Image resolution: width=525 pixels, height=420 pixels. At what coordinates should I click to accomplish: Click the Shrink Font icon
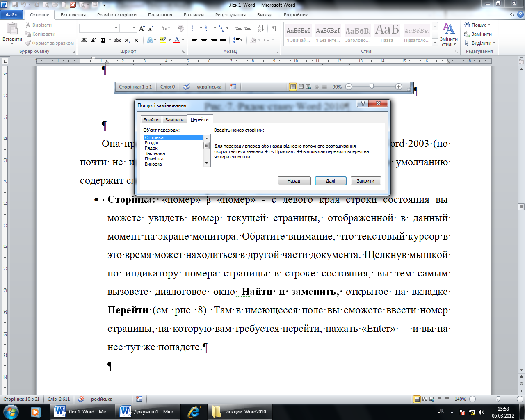[151, 28]
